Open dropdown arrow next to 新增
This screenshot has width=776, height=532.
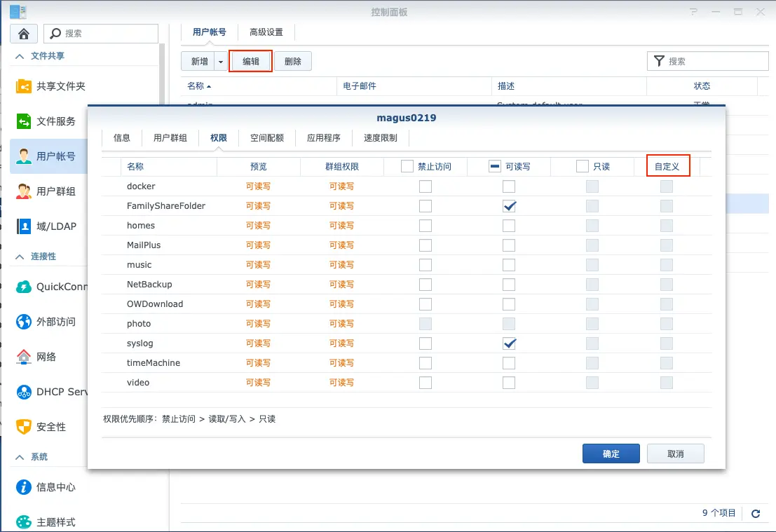point(221,62)
